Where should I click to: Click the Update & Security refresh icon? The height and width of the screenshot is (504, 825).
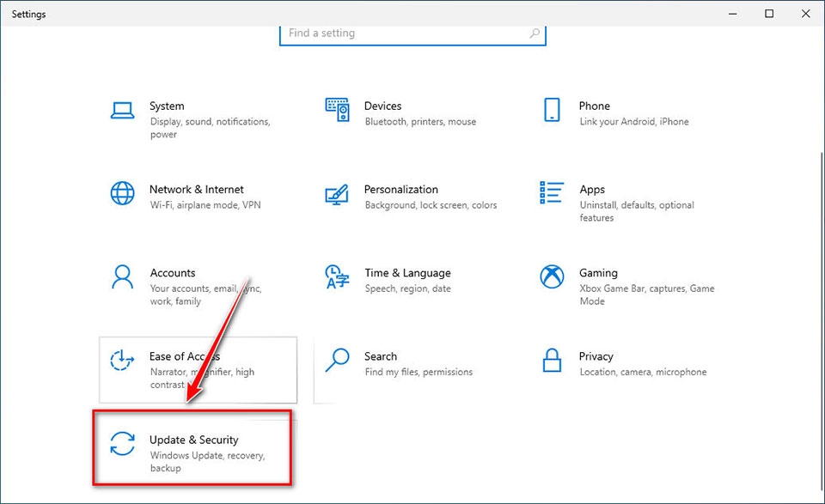(x=122, y=443)
